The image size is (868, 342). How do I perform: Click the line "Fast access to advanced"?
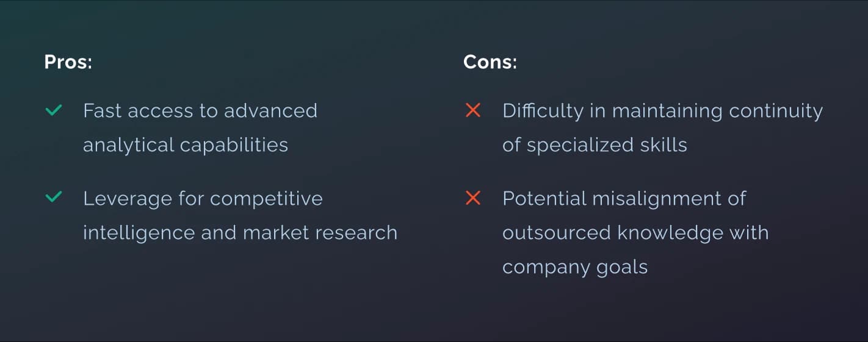[200, 111]
